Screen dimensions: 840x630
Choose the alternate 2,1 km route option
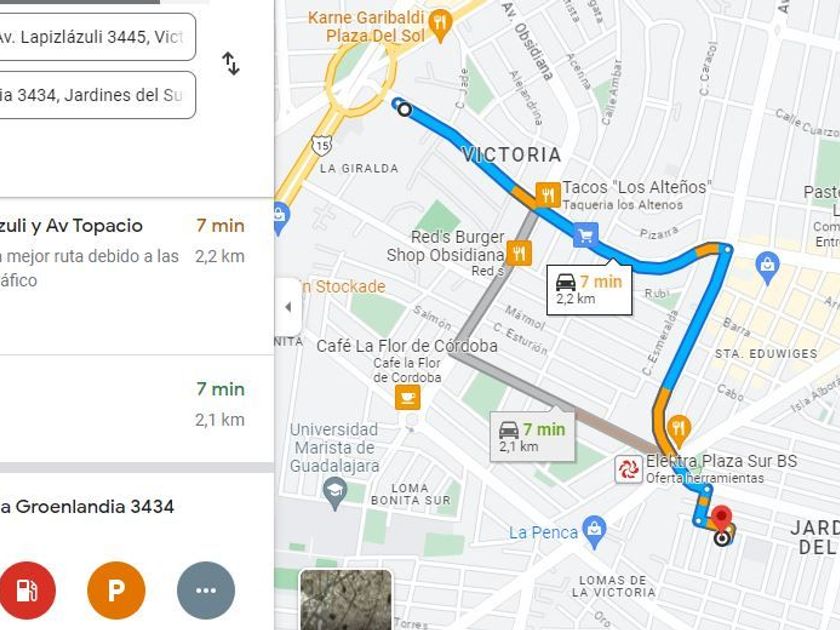coord(137,408)
